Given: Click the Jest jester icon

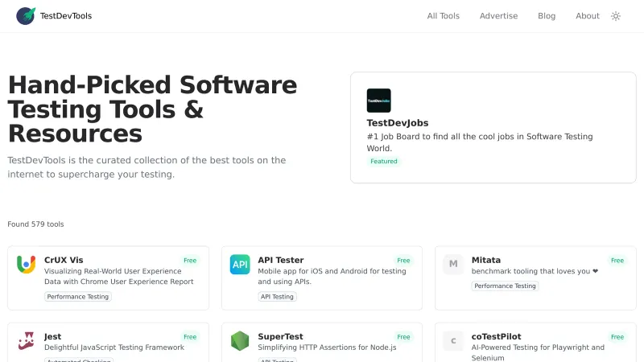Looking at the screenshot, I should (x=27, y=340).
